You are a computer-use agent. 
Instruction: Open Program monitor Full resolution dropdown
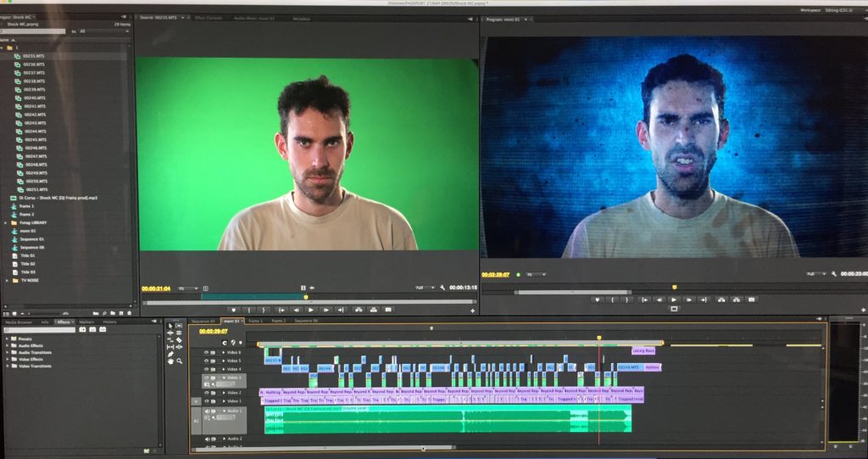click(816, 274)
